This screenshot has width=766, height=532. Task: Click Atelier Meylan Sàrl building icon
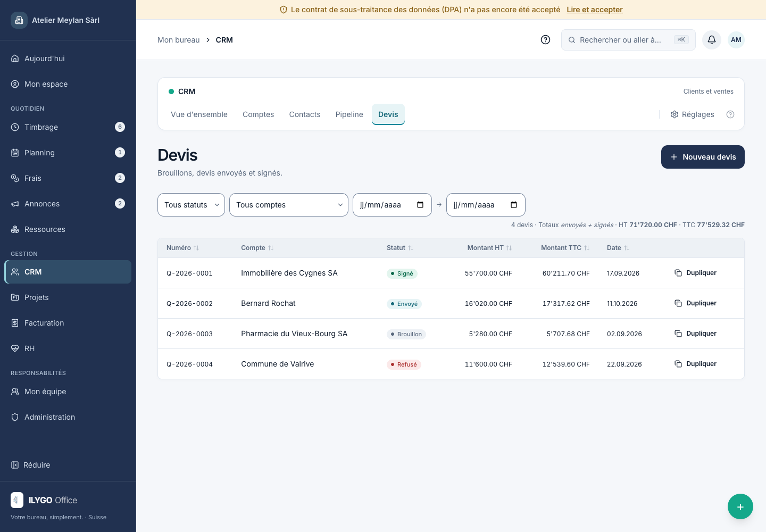[19, 20]
